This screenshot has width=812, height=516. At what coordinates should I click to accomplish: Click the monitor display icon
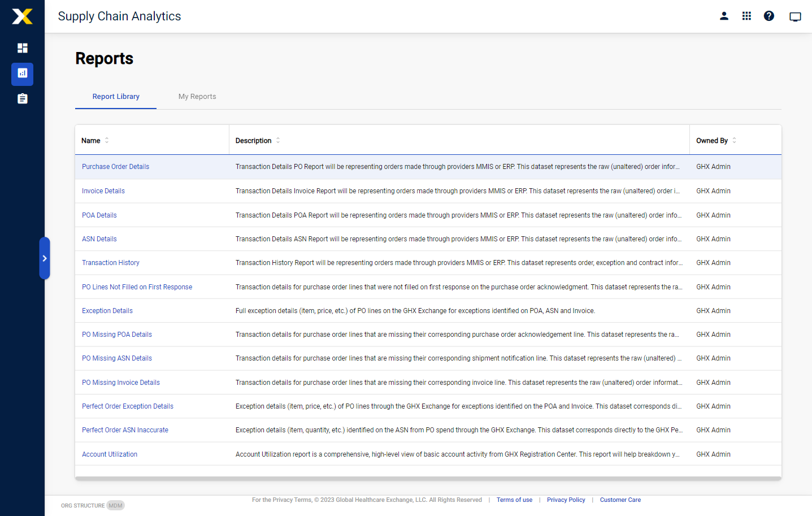(795, 17)
